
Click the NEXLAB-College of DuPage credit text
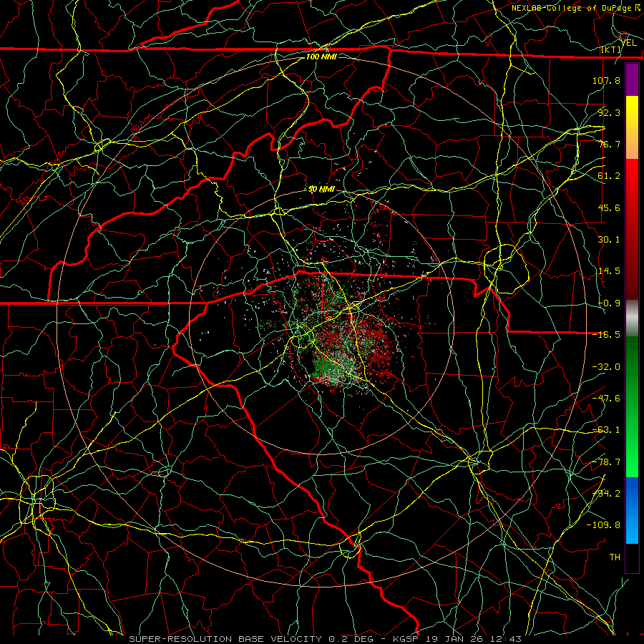point(572,8)
